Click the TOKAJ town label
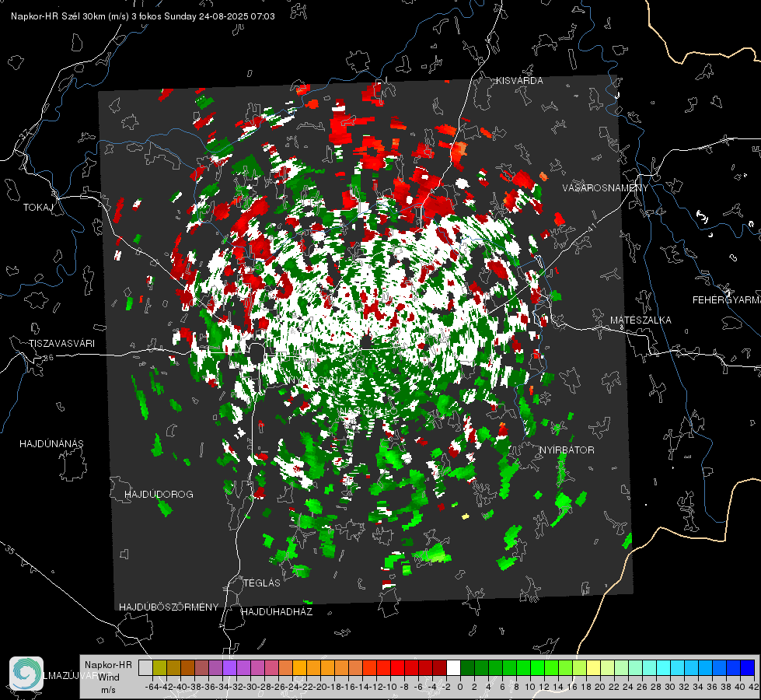 38,208
